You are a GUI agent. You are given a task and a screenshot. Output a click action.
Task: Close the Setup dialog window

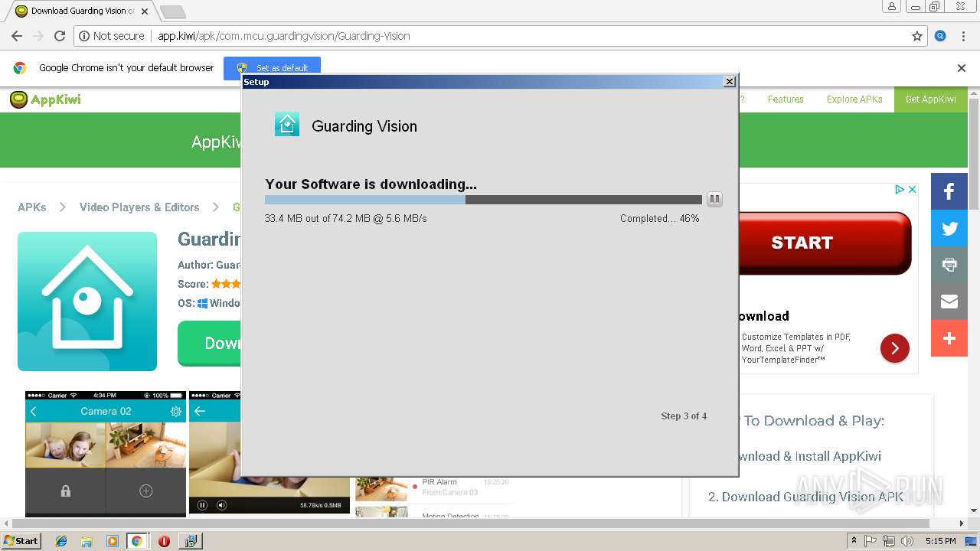pos(730,81)
